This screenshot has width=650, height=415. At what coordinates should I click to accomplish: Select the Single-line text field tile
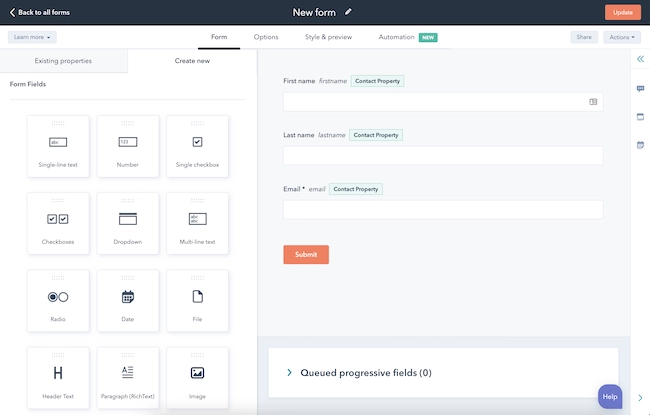[58, 146]
